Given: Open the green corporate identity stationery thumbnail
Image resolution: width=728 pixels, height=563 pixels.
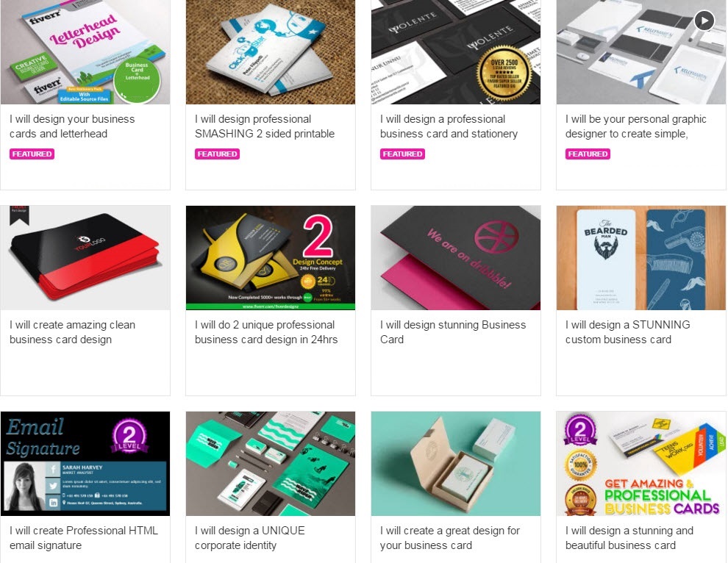Looking at the screenshot, I should (271, 463).
